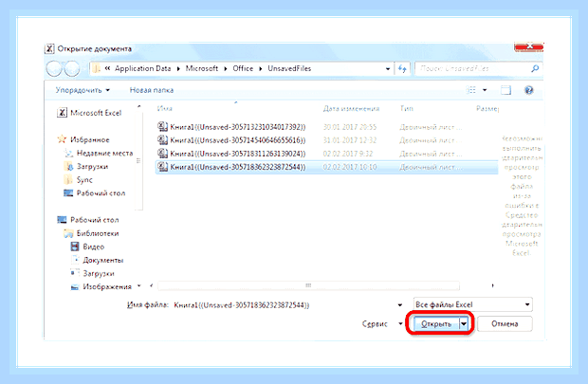Click the Открыть button

coord(436,324)
